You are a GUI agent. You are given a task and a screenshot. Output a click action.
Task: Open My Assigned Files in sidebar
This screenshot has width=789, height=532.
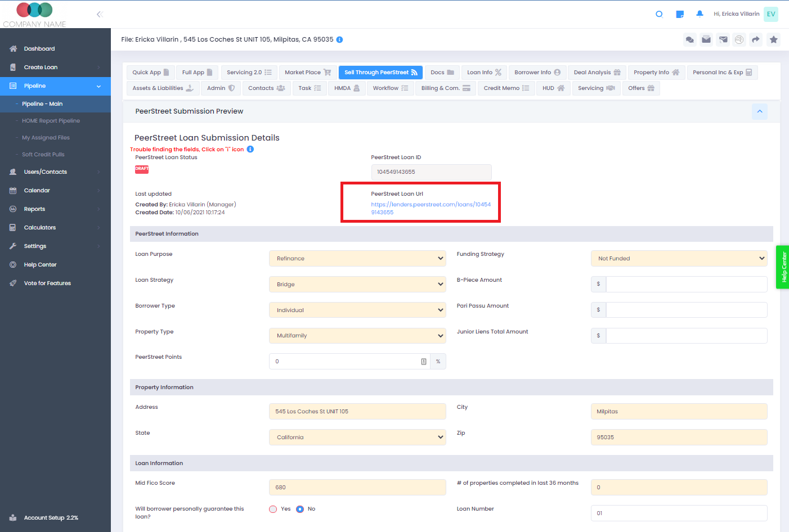[x=46, y=138]
